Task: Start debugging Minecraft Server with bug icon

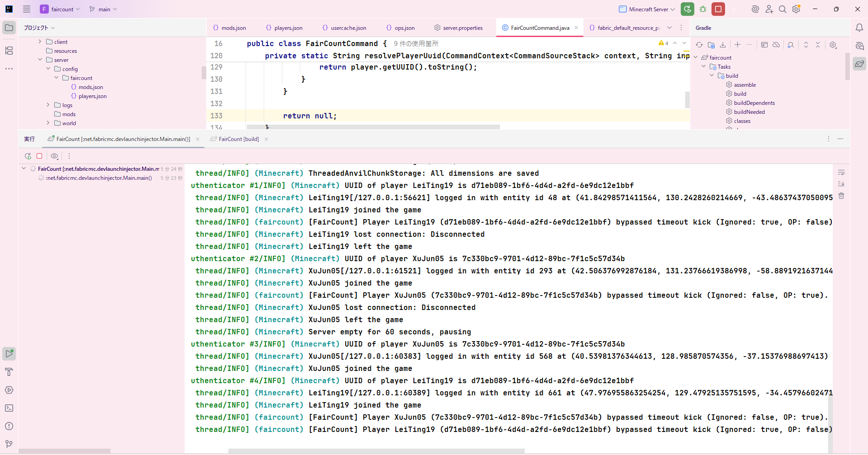Action: 703,9
